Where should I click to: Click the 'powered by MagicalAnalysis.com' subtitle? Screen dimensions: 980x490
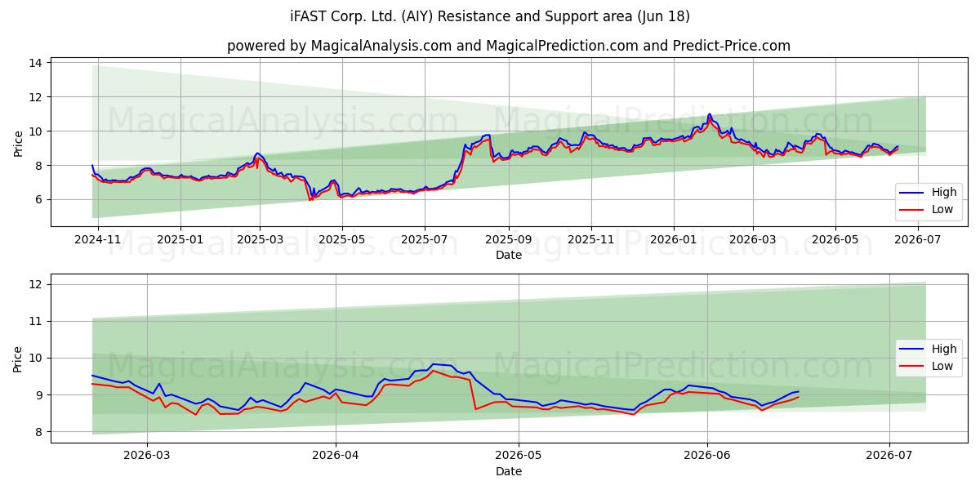(x=509, y=46)
